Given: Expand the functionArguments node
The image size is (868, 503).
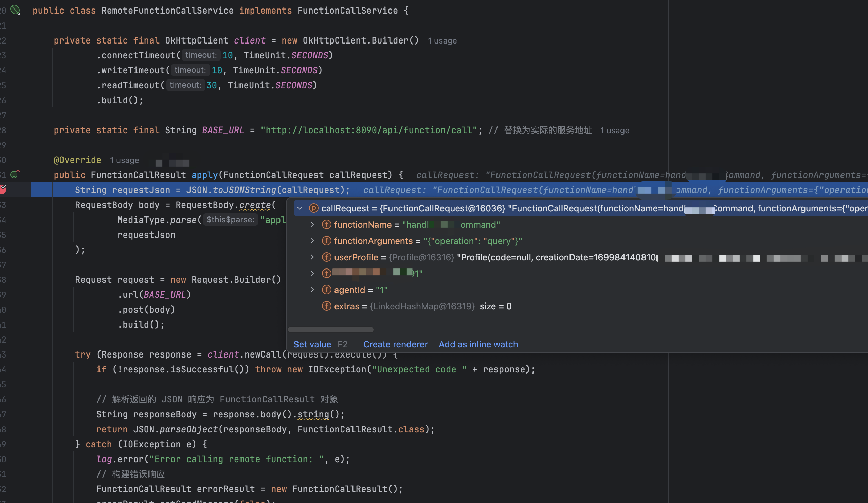Looking at the screenshot, I should click(x=312, y=241).
